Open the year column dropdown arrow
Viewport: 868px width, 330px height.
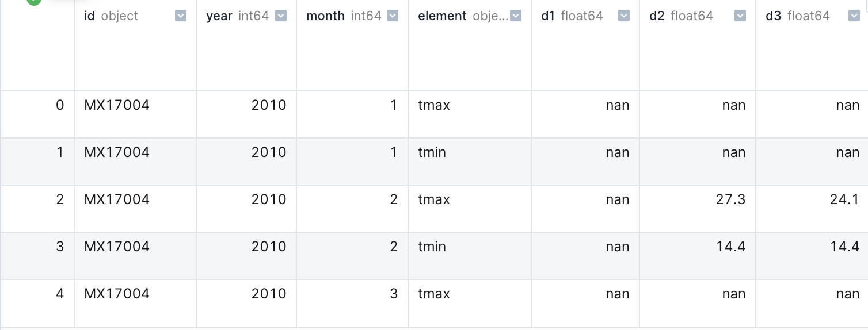pyautogui.click(x=281, y=16)
